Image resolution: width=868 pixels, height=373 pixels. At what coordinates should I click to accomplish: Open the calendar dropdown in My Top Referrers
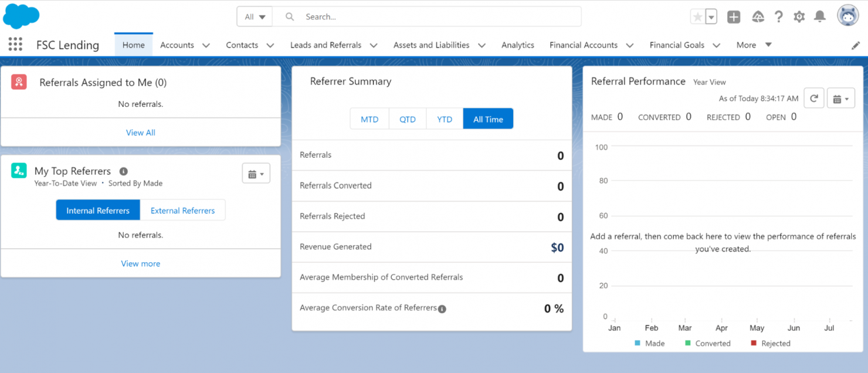[x=256, y=173]
